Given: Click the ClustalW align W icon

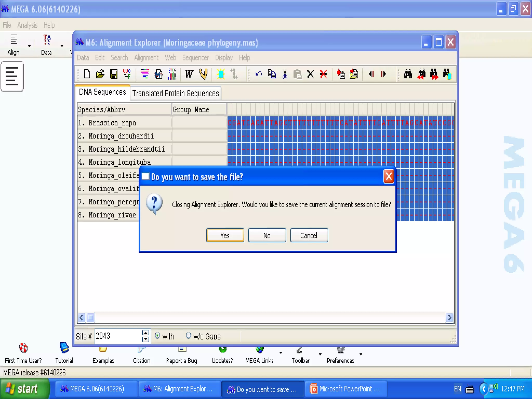Looking at the screenshot, I should coord(189,74).
